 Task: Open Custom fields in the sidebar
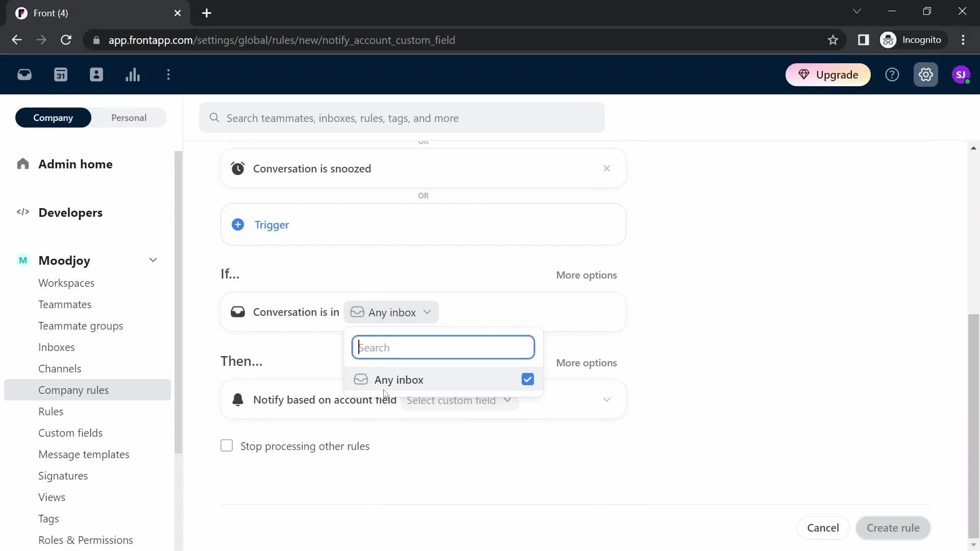70,433
